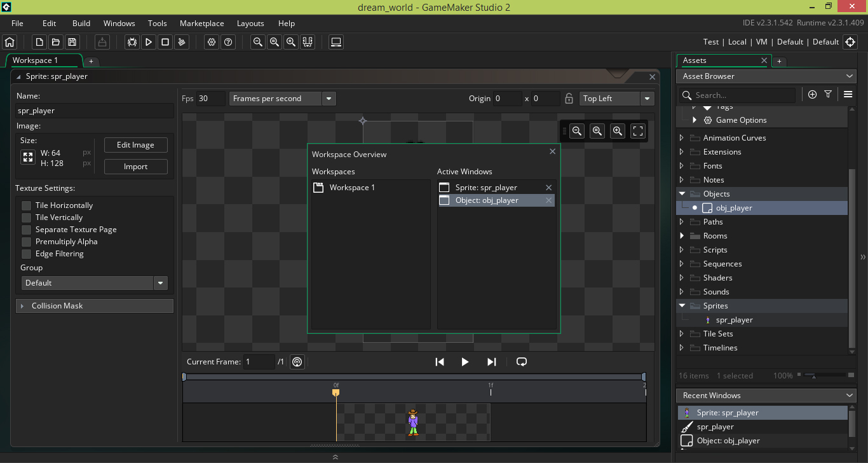Viewport: 868px width, 463px height.
Task: Open the Asset Browser hamburger menu
Action: pos(848,94)
